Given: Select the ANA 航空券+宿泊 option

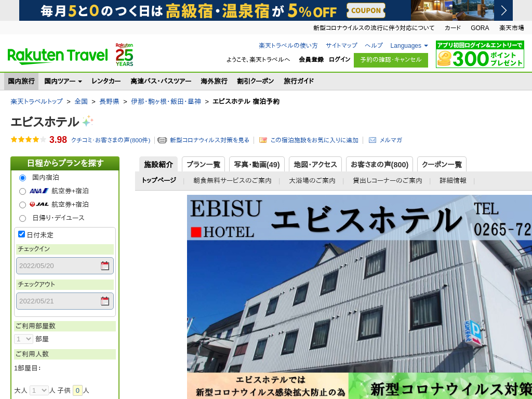Looking at the screenshot, I should coord(23,191).
